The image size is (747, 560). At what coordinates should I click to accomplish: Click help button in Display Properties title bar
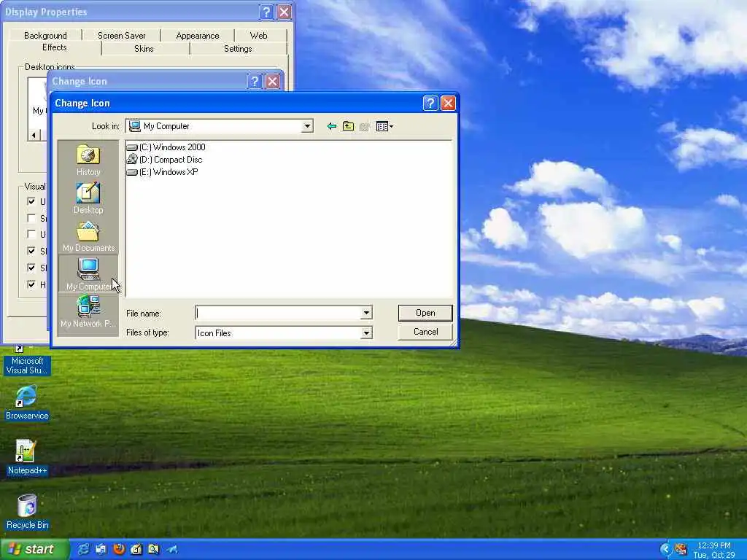click(266, 12)
